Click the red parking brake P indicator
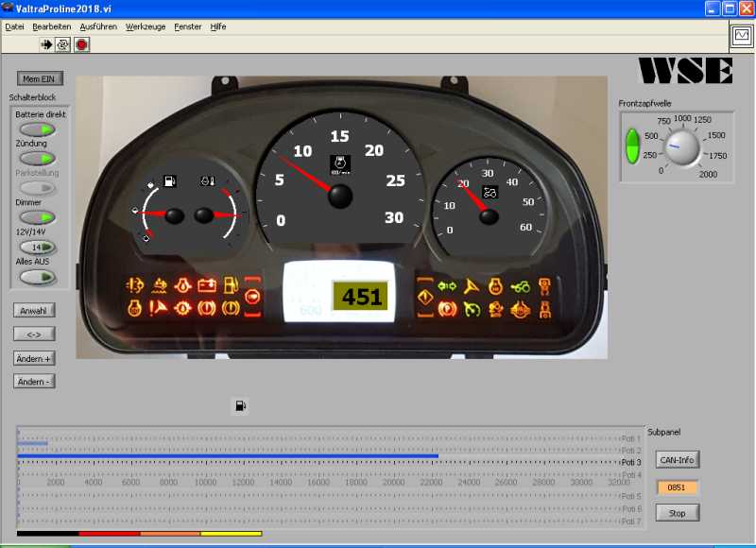 pos(447,308)
